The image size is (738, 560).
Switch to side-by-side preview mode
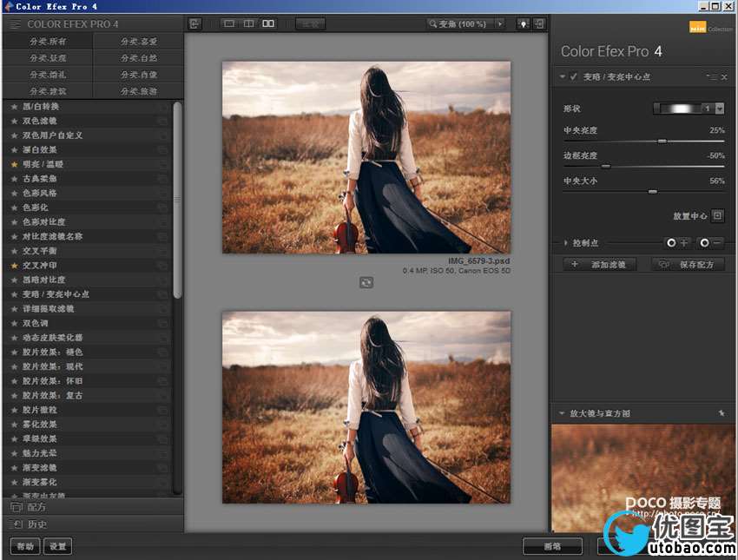pyautogui.click(x=268, y=23)
